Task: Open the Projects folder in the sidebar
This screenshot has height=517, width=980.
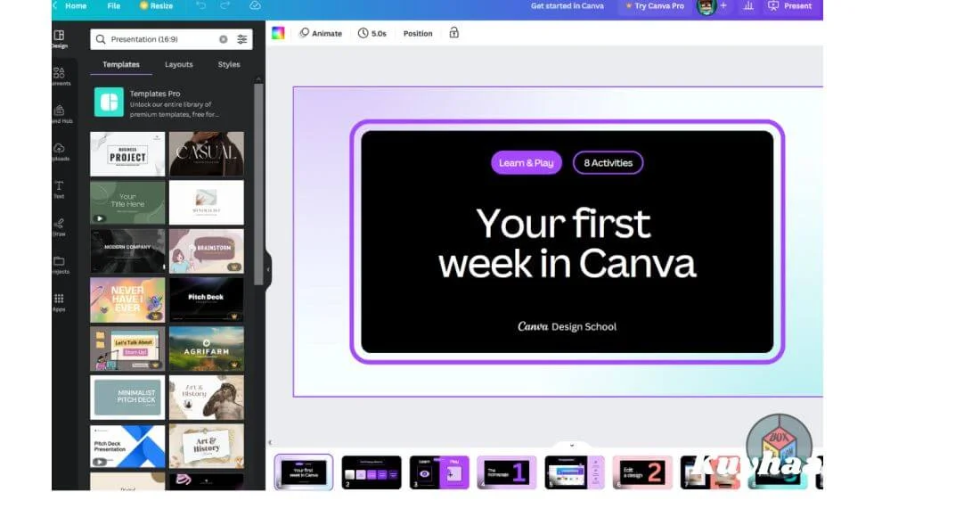Action: coord(60,265)
